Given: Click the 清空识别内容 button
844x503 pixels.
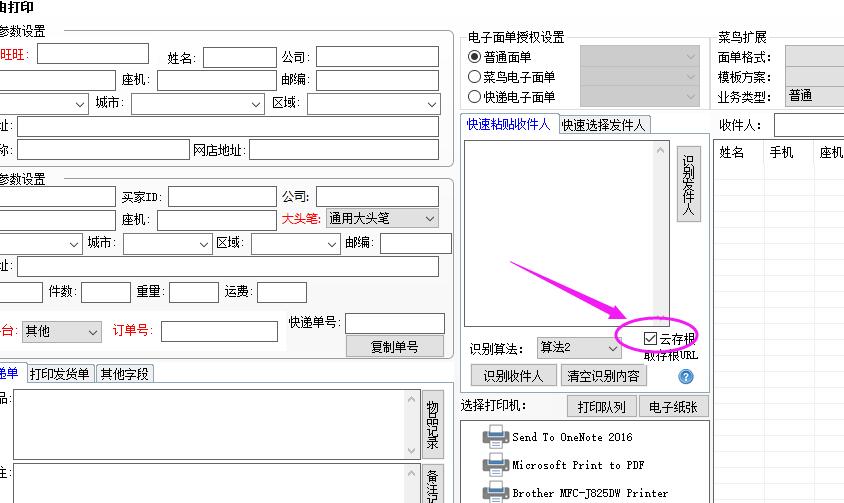Looking at the screenshot, I should tap(603, 375).
